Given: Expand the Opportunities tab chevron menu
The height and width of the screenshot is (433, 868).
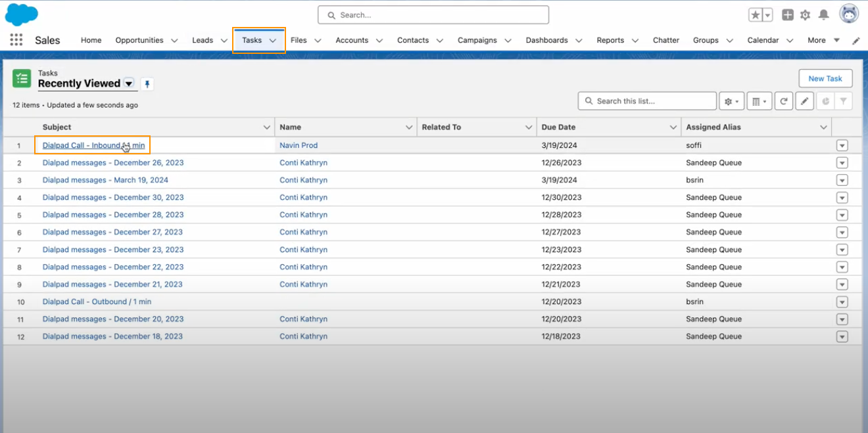Looking at the screenshot, I should point(174,41).
